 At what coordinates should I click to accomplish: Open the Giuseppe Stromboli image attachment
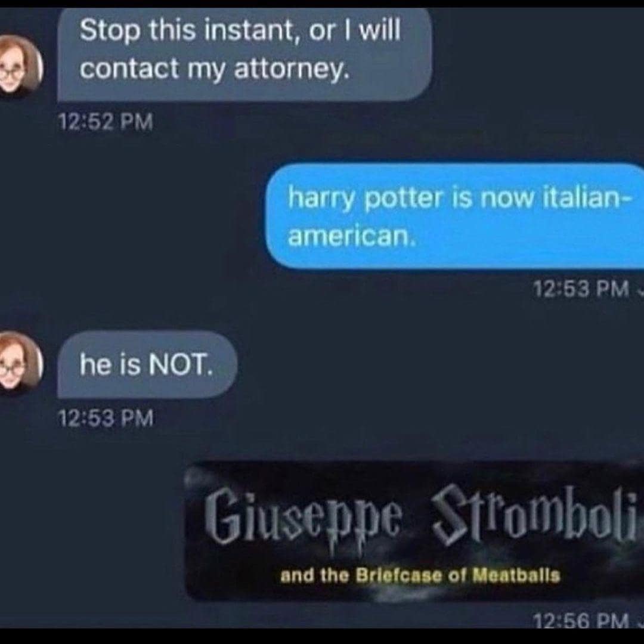click(415, 531)
